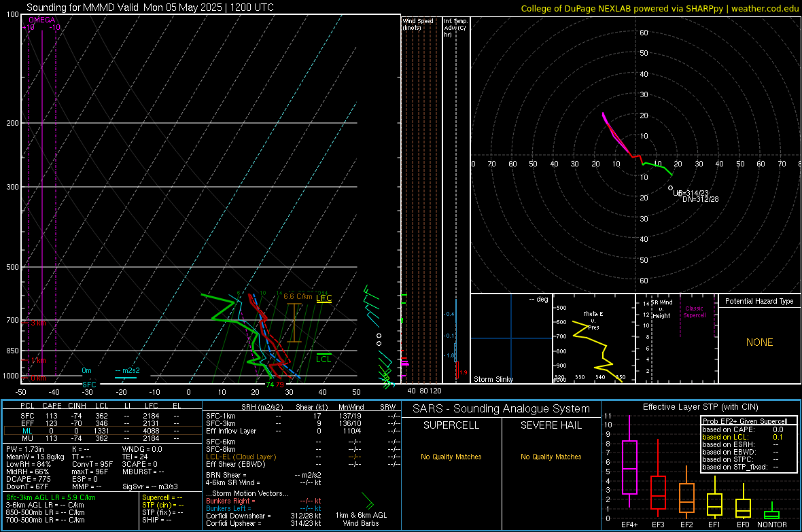Image resolution: width=802 pixels, height=532 pixels.
Task: Click the Corfidi Upshear entry
Action: pyautogui.click(x=264, y=523)
